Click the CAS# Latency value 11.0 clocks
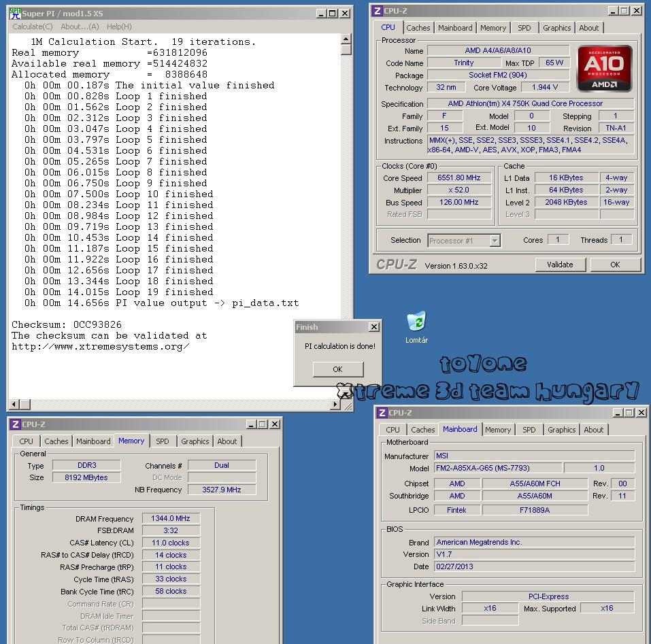This screenshot has width=651, height=644. tap(171, 543)
